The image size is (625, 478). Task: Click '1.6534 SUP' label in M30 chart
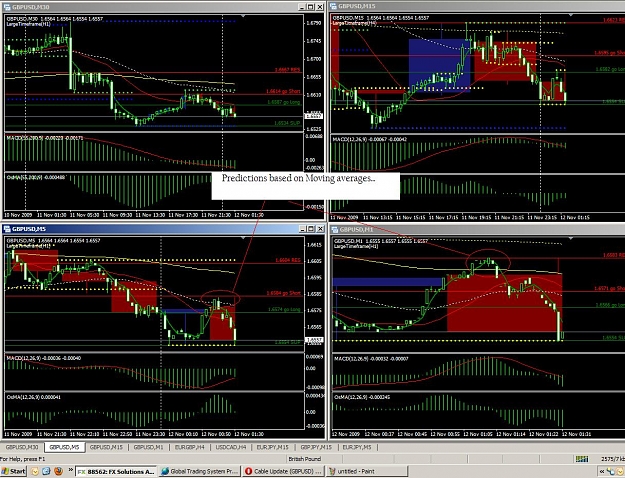pos(287,123)
